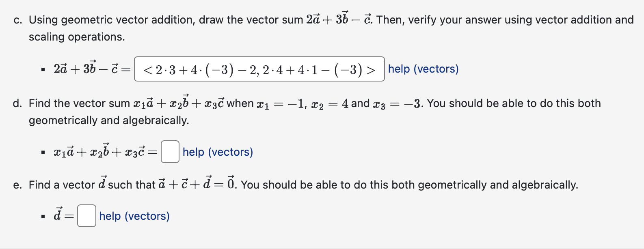Click the phrase 'geometrically and algebraically'
This screenshot has height=249, width=644.
107,120
